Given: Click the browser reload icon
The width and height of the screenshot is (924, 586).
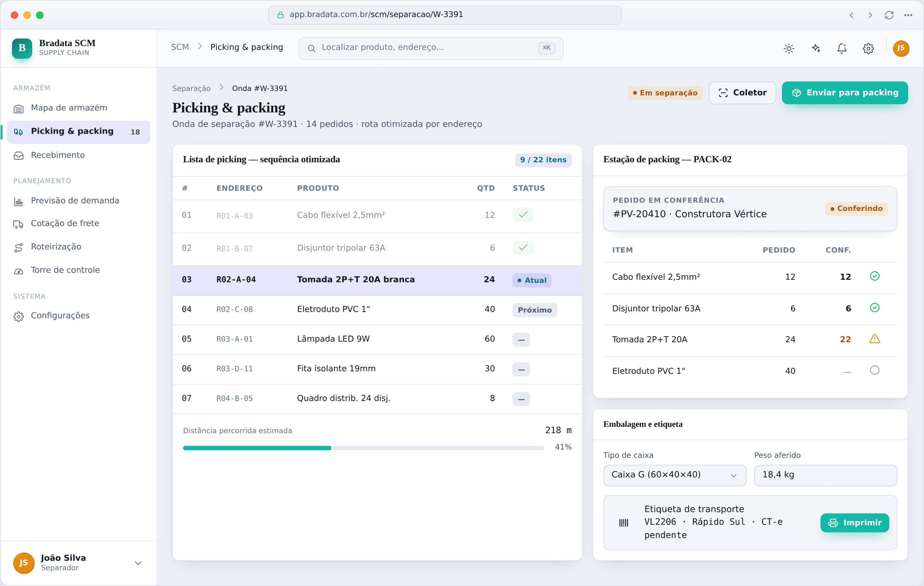Looking at the screenshot, I should click(x=889, y=15).
